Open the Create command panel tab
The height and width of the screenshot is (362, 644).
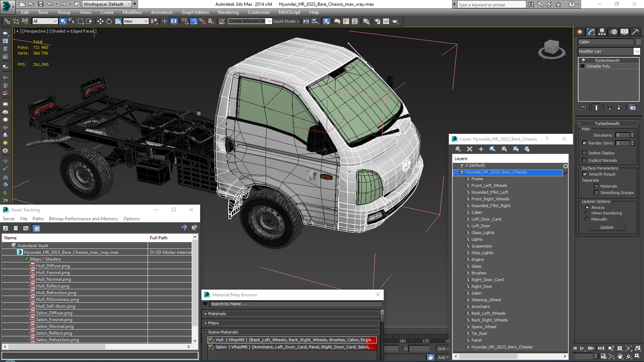[x=580, y=32]
